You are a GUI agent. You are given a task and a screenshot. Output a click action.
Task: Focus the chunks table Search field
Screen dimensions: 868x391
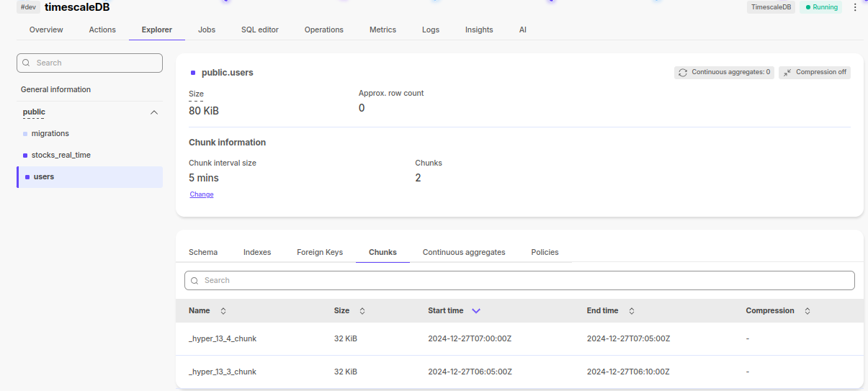[519, 281]
